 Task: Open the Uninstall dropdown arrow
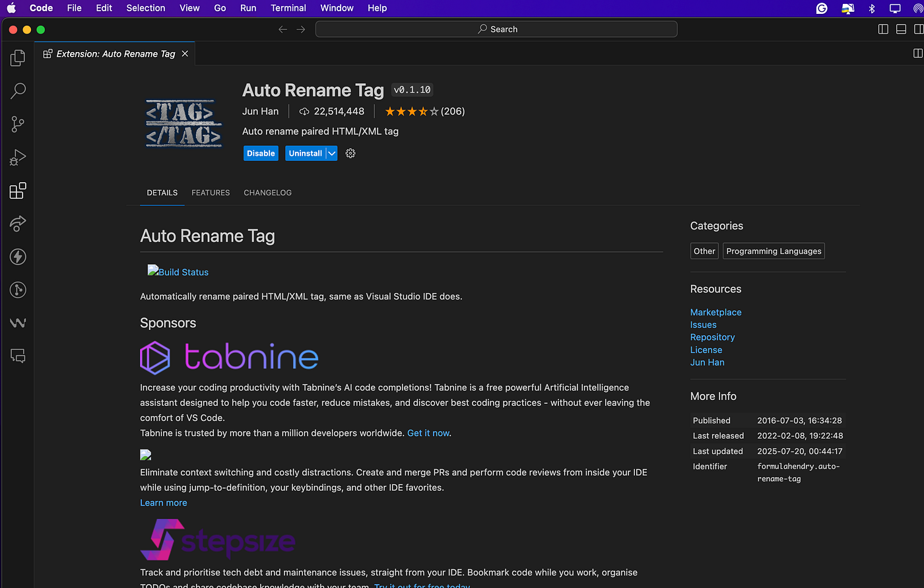331,153
